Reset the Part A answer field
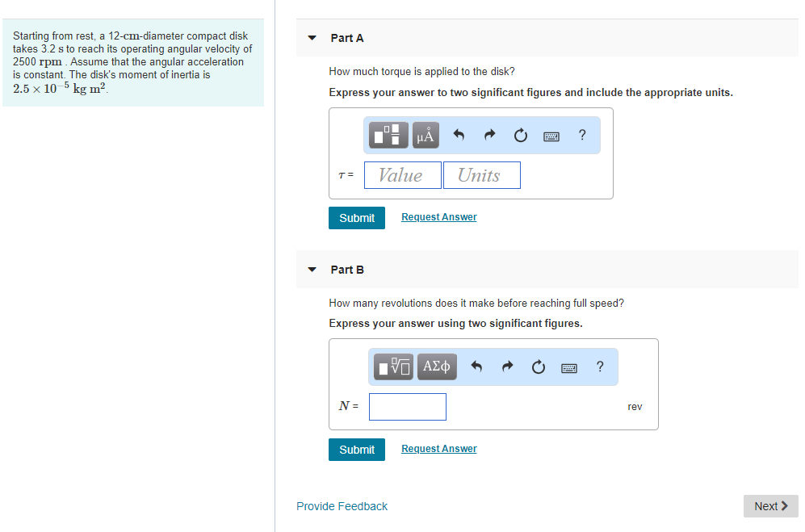 point(521,136)
